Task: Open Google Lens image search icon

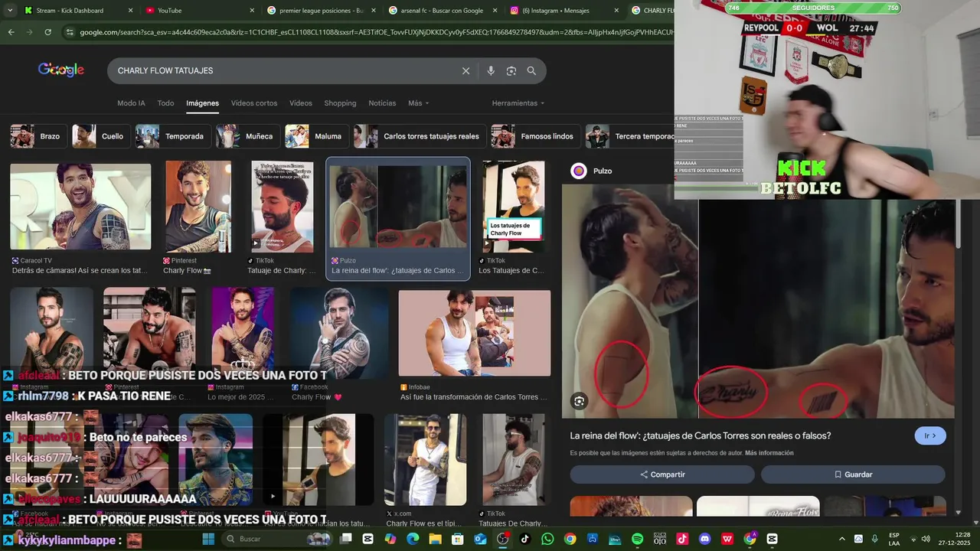Action: pos(511,70)
